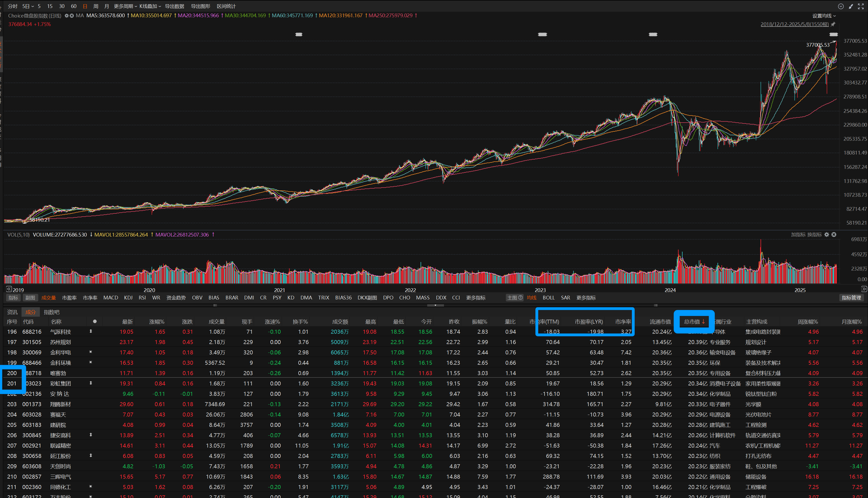Toggle the 指标 indicator panel button
Screen dimensions: 868x498
pos(13,298)
